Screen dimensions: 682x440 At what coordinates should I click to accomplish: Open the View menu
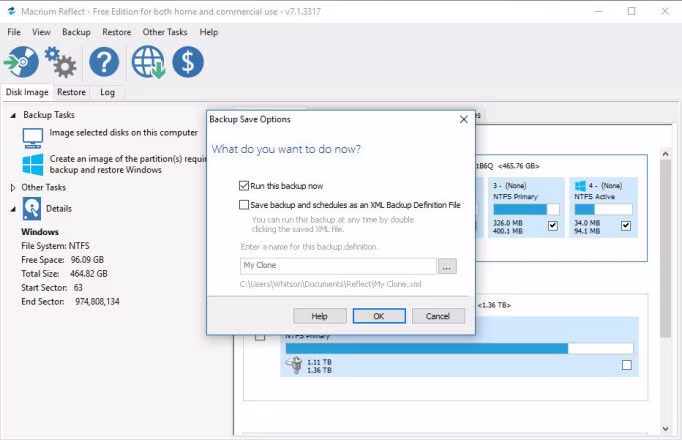[x=41, y=32]
